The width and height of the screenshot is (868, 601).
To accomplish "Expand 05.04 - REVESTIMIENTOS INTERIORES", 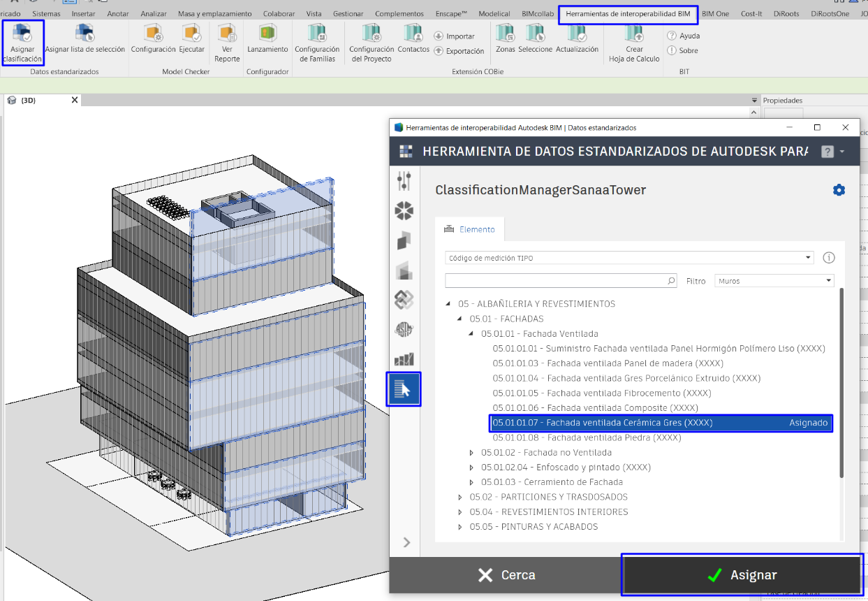I will (x=459, y=512).
